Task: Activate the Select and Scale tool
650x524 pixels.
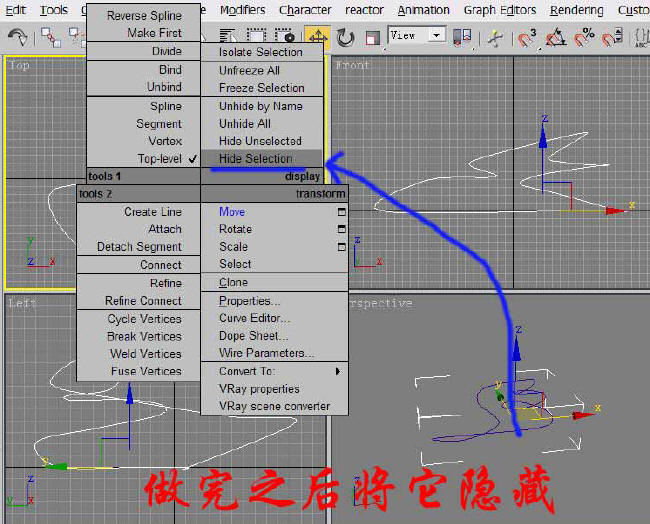Action: [373, 38]
